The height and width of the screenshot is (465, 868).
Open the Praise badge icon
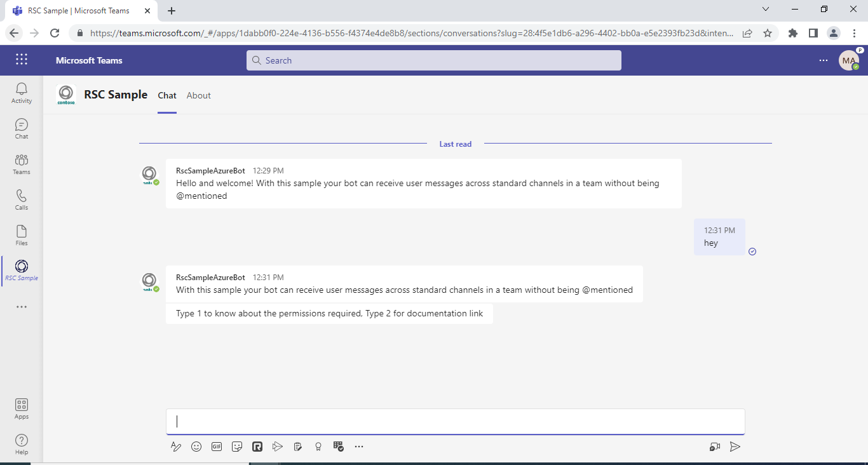tap(318, 447)
